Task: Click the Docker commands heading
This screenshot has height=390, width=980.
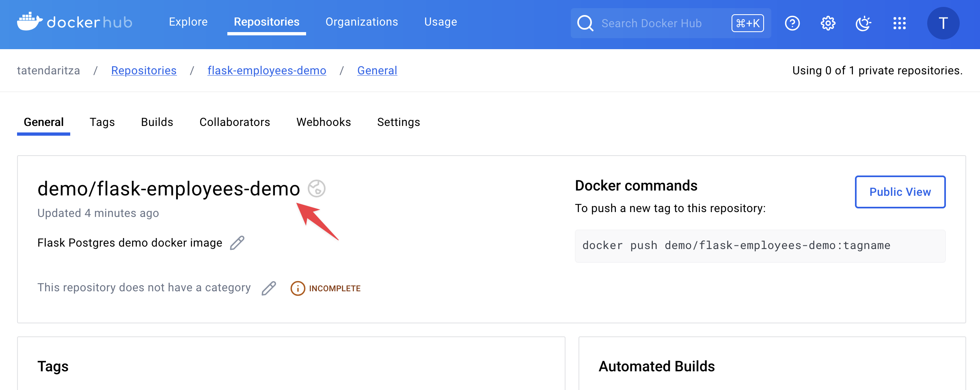Action: 636,186
